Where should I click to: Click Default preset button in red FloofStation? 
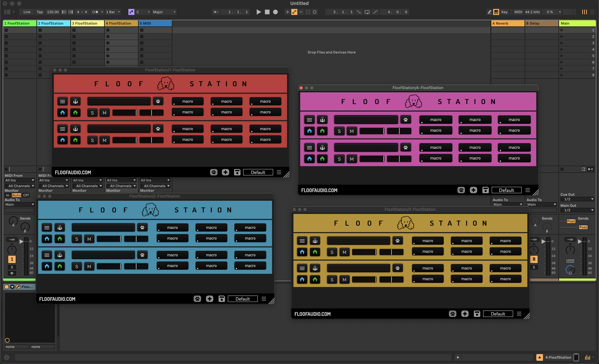coord(258,172)
